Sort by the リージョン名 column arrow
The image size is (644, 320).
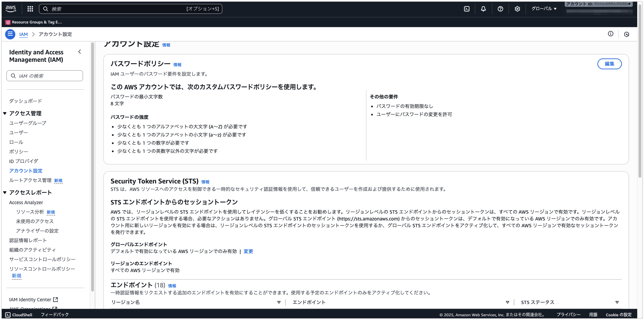pyautogui.click(x=279, y=302)
